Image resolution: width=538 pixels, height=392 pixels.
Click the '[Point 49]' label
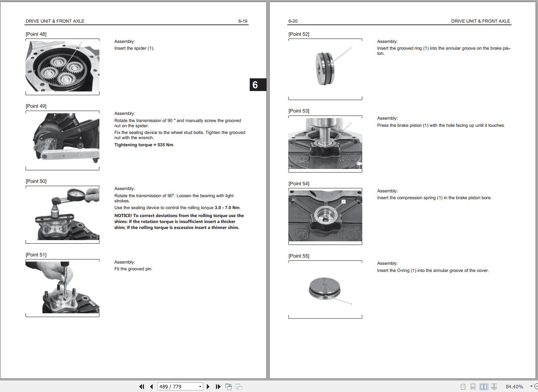point(36,106)
